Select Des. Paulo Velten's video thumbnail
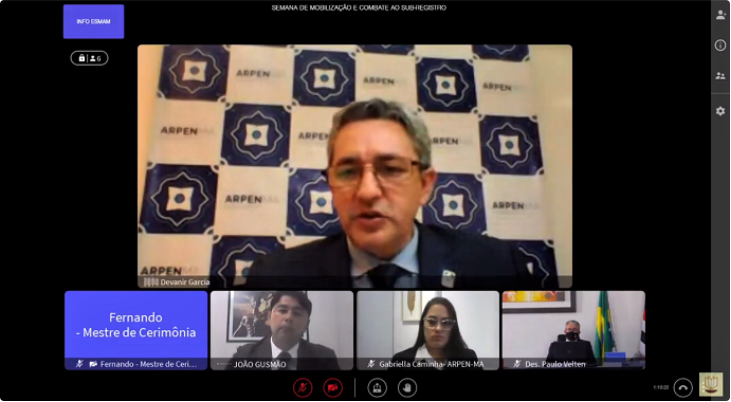 [574, 330]
